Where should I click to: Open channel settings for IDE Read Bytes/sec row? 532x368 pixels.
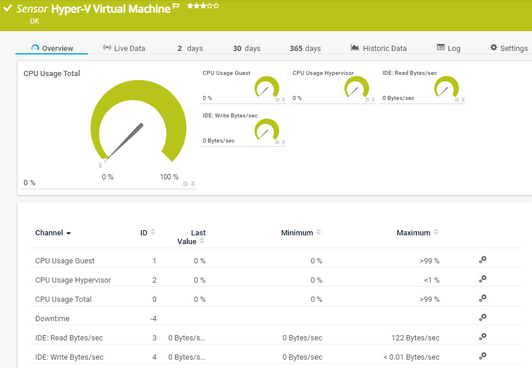(x=482, y=337)
